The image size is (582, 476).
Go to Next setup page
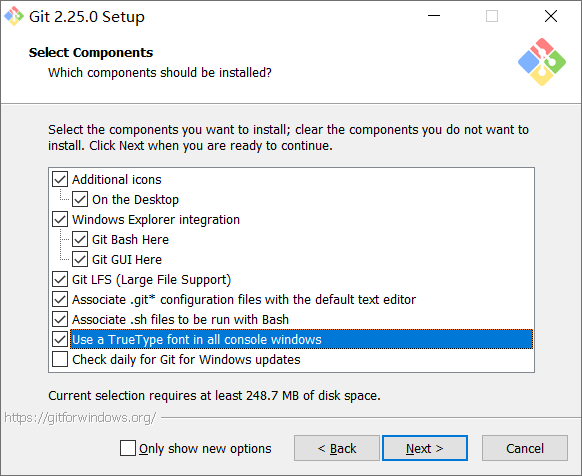point(425,448)
